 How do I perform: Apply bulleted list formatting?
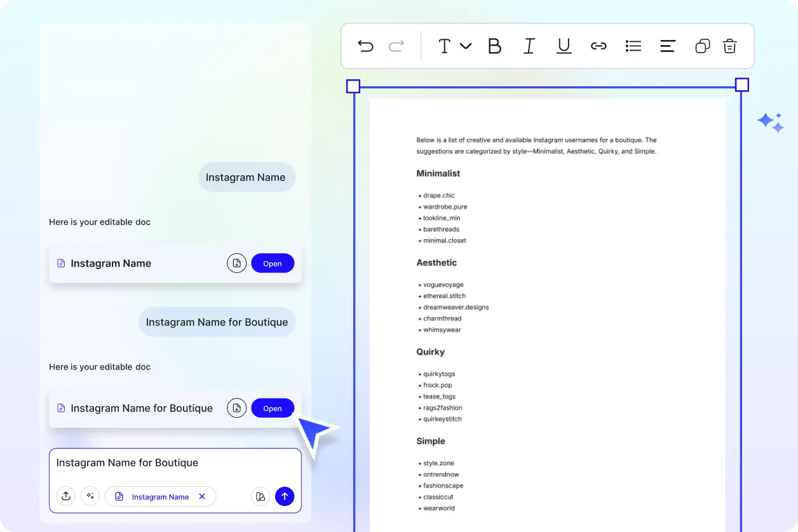[633, 46]
